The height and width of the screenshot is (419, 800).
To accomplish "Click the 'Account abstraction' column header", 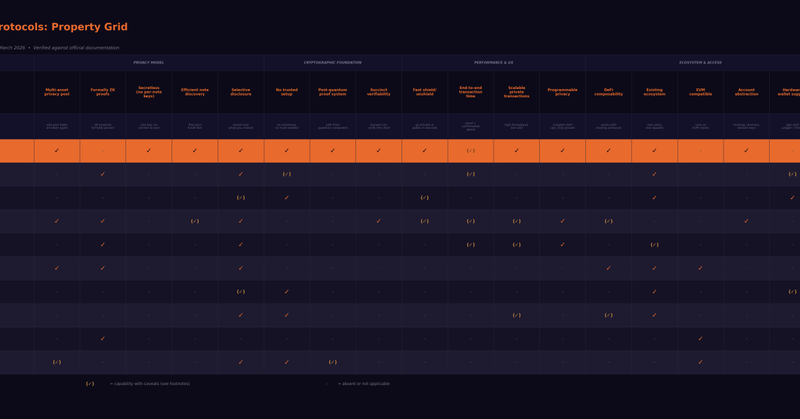I will coord(746,92).
